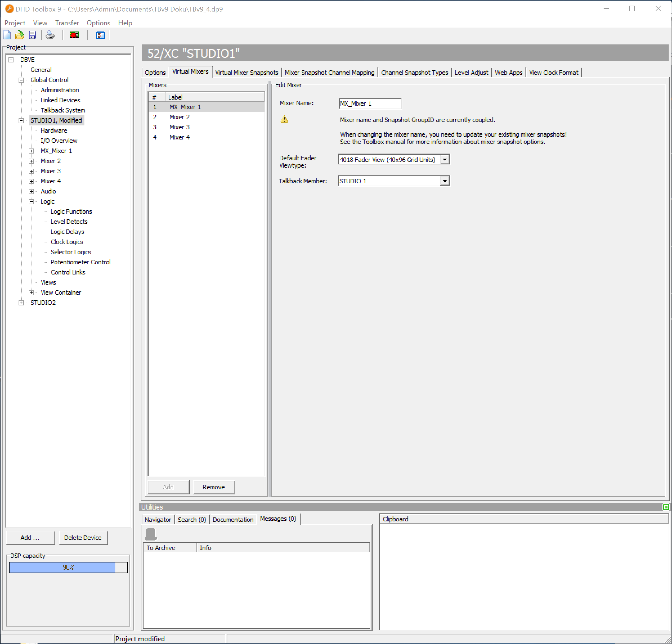
Task: Click the Save floppy disk icon
Action: (32, 35)
